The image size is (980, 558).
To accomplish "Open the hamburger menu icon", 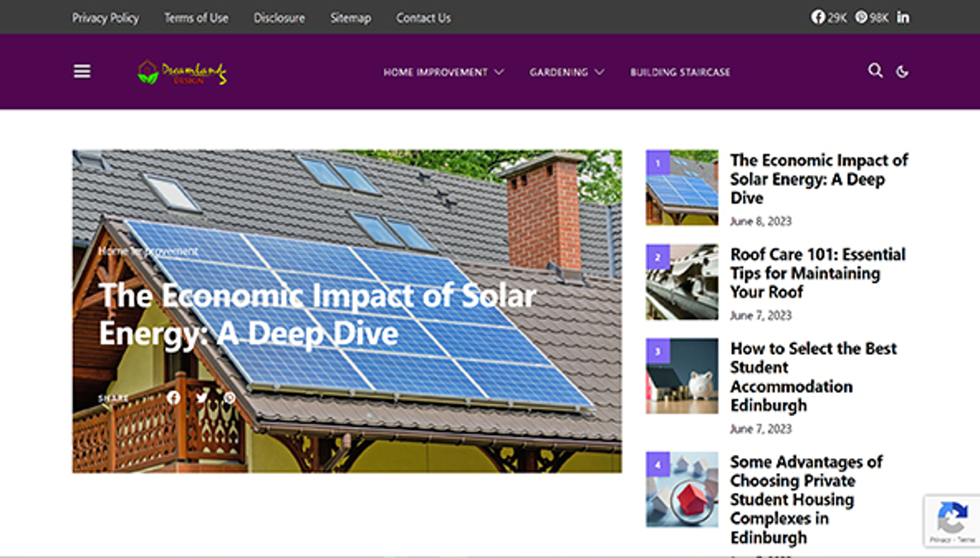I will click(82, 71).
